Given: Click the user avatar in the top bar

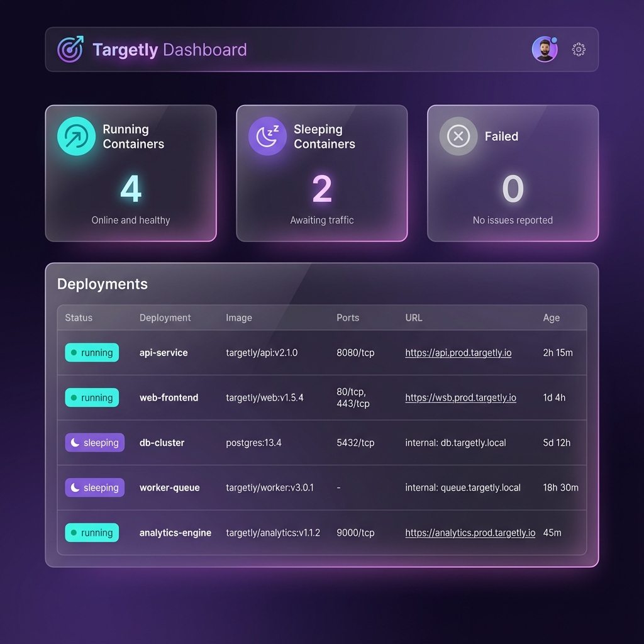Looking at the screenshot, I should point(545,48).
